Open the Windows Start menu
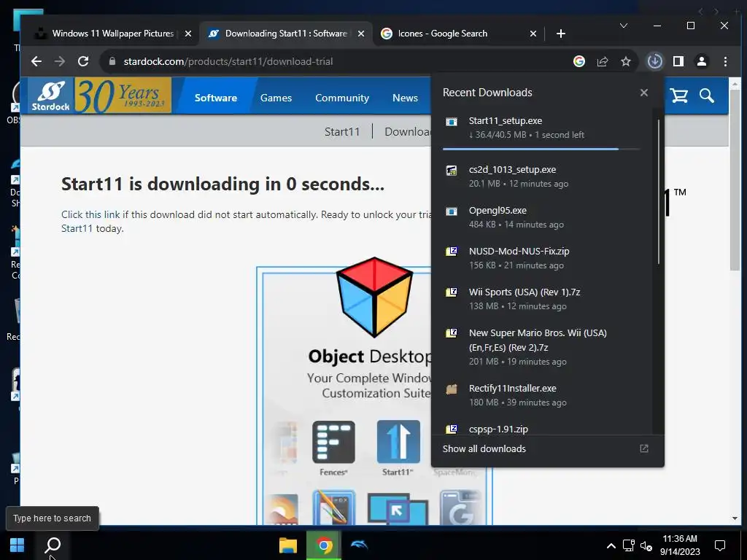Screen dimensions: 747x560 click(18, 545)
